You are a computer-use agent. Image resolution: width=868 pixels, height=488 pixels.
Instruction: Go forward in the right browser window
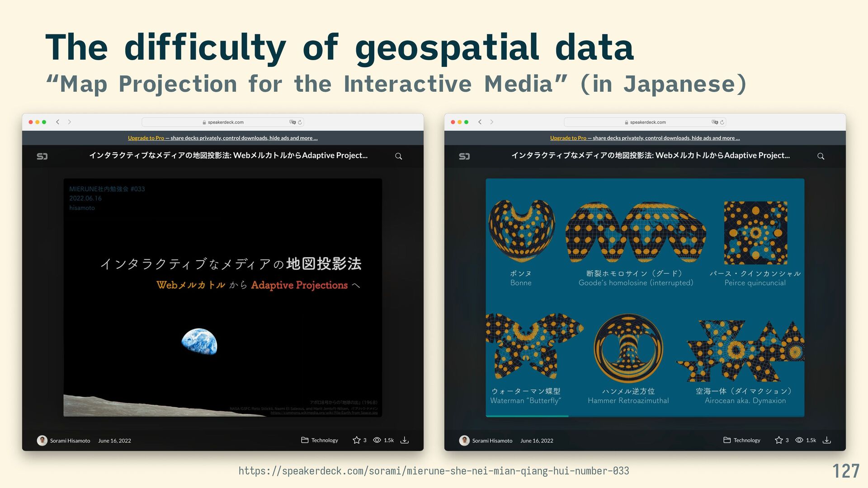pyautogui.click(x=492, y=122)
